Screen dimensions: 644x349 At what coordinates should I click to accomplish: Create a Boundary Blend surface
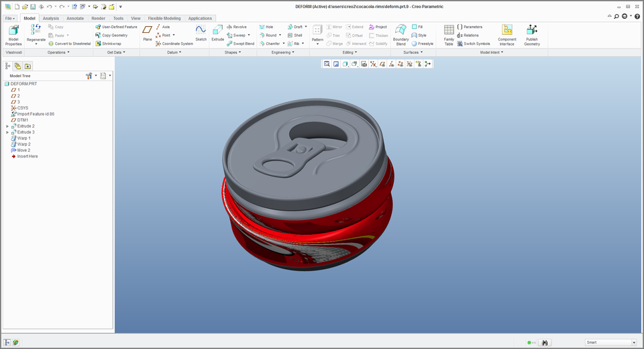(x=401, y=35)
